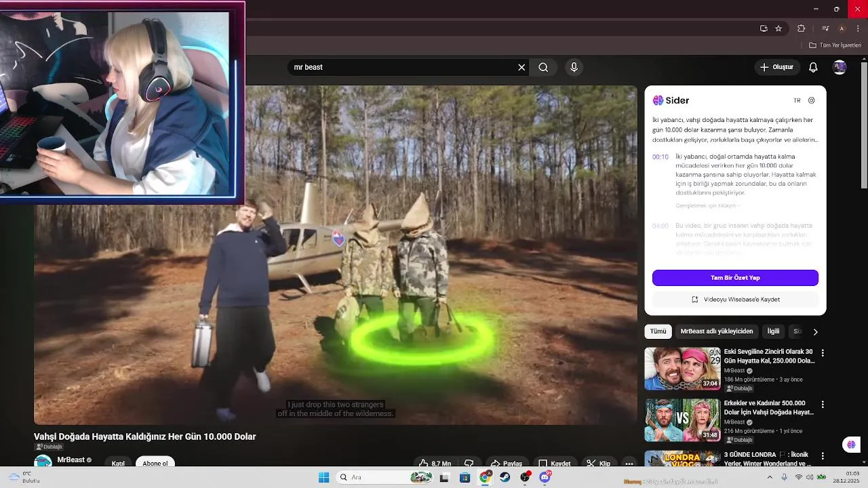The height and width of the screenshot is (488, 868).
Task: Select the Tümü filter chip
Action: coord(658,331)
